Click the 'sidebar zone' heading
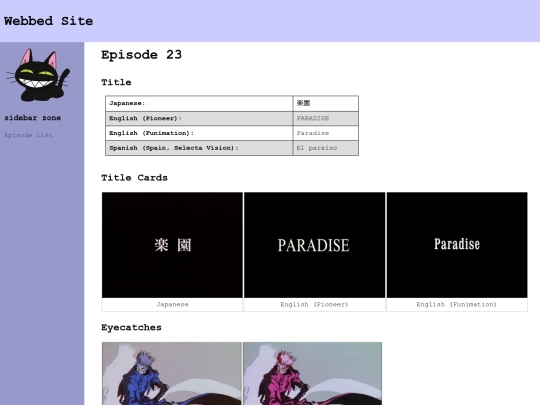 pos(33,118)
